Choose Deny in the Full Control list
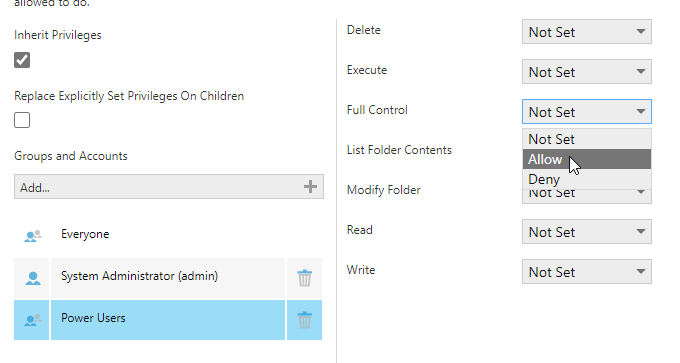Screen dimensions: 680x363 click(x=586, y=179)
